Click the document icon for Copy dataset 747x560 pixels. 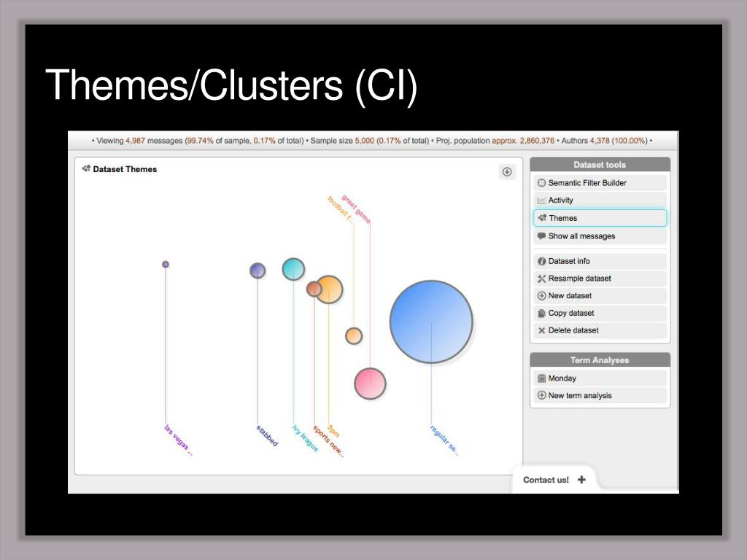tap(541, 313)
